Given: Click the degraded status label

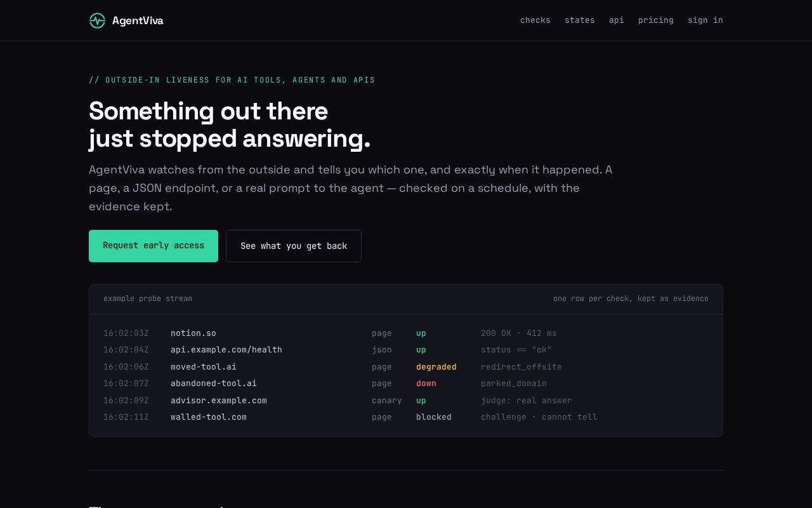Looking at the screenshot, I should pos(436,367).
